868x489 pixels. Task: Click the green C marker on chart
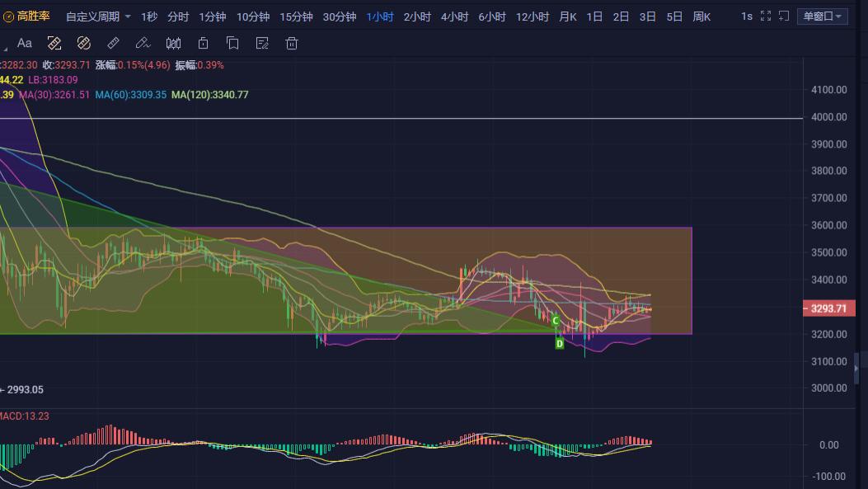[556, 321]
